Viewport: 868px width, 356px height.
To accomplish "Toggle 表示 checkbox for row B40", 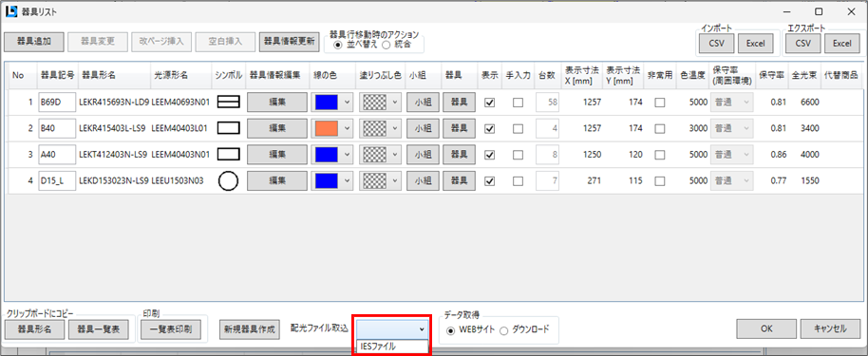I will (489, 128).
